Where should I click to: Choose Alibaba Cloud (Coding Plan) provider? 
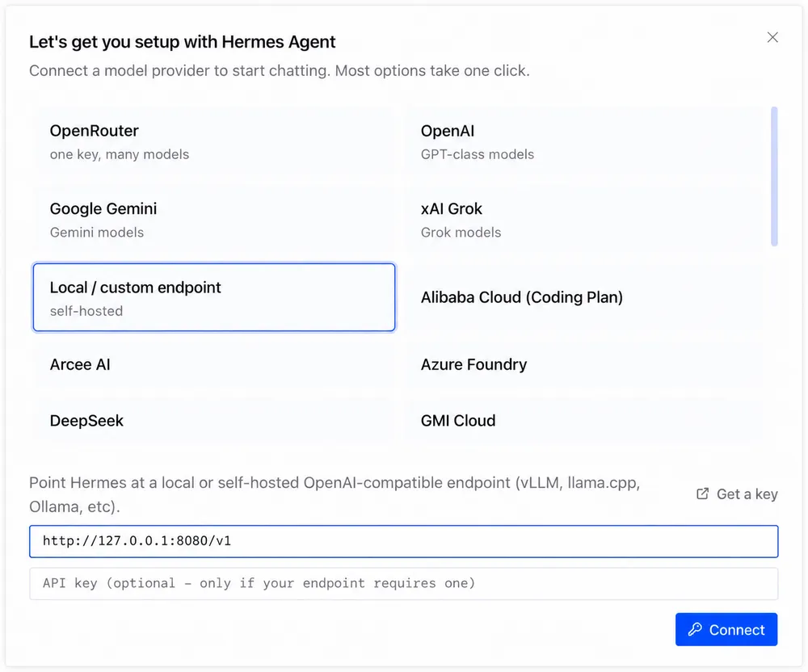click(585, 298)
